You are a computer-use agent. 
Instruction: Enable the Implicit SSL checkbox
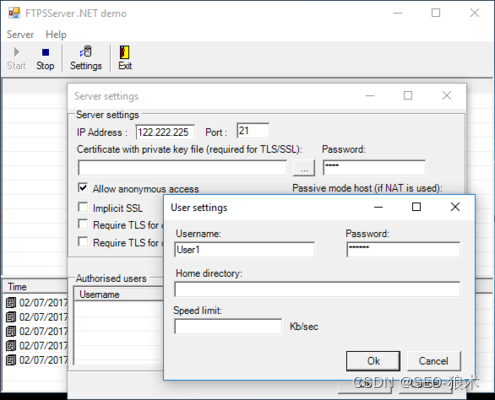pyautogui.click(x=83, y=207)
